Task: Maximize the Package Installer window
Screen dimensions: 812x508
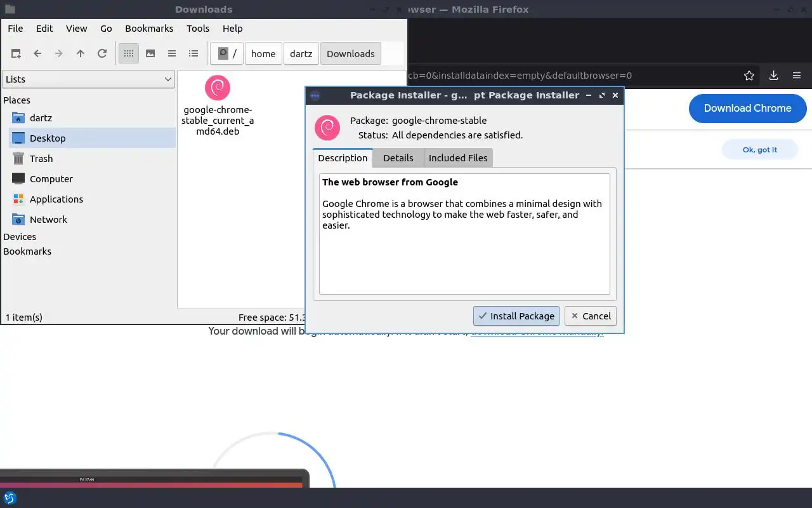Action: tap(602, 95)
